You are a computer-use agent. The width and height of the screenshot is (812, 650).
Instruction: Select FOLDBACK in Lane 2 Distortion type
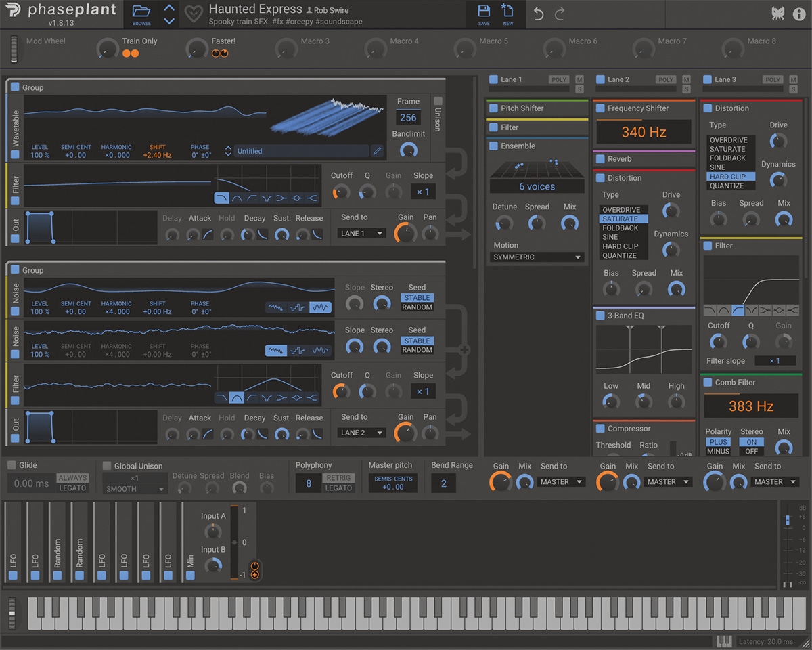pos(621,228)
